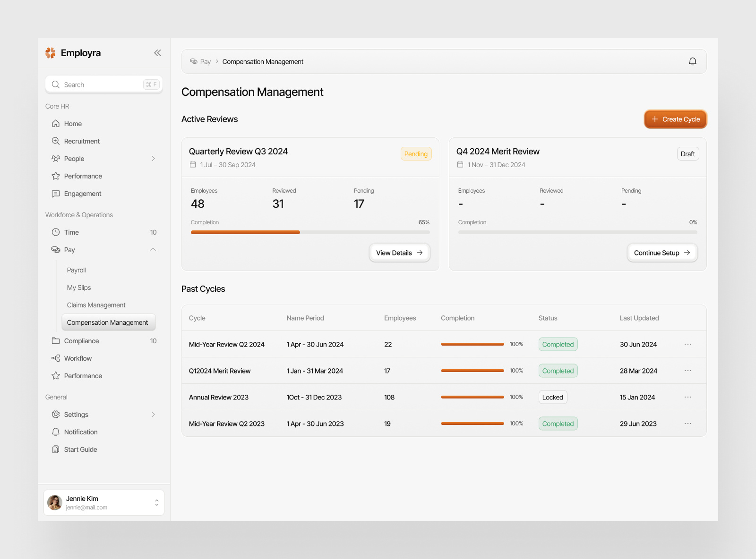756x559 pixels.
Task: Click the Compliance folder icon
Action: (56, 341)
